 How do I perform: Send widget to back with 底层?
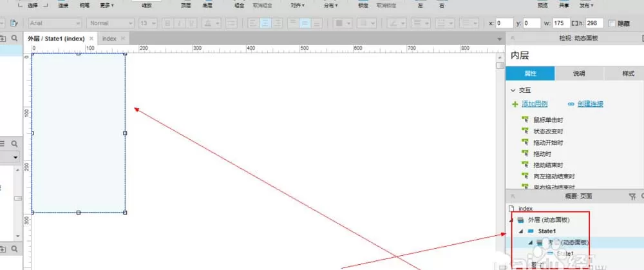coord(207,6)
